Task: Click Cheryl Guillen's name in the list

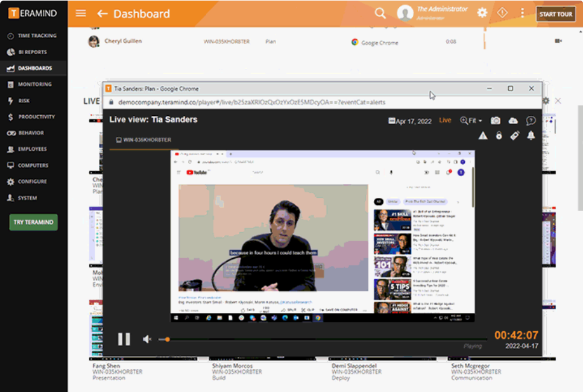Action: pyautogui.click(x=123, y=41)
